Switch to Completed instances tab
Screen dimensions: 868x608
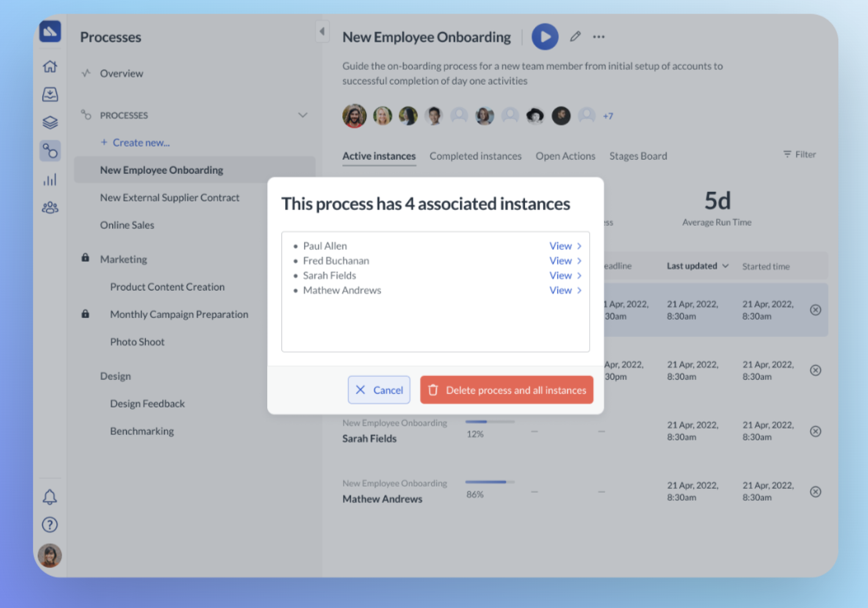point(476,156)
